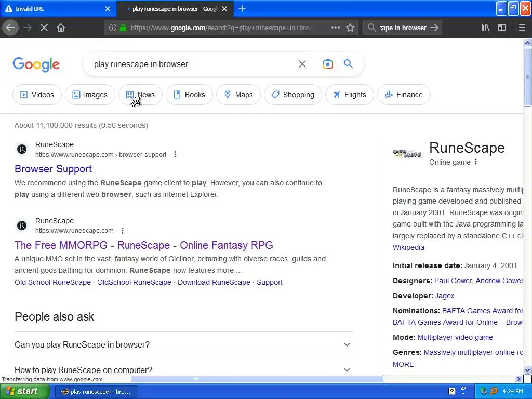Expand 'How to play RuneScape on computer?'
Screen dimensions: 532x399
click(183, 369)
